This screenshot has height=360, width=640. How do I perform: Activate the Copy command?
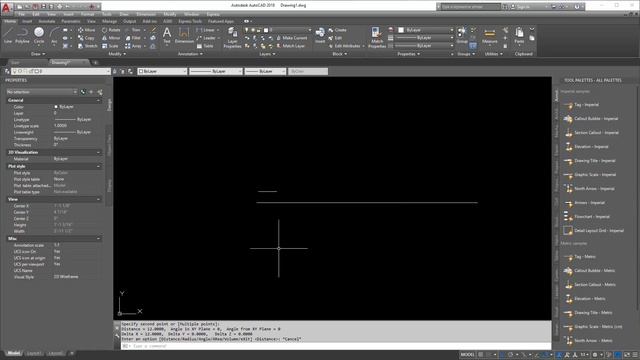click(86, 38)
